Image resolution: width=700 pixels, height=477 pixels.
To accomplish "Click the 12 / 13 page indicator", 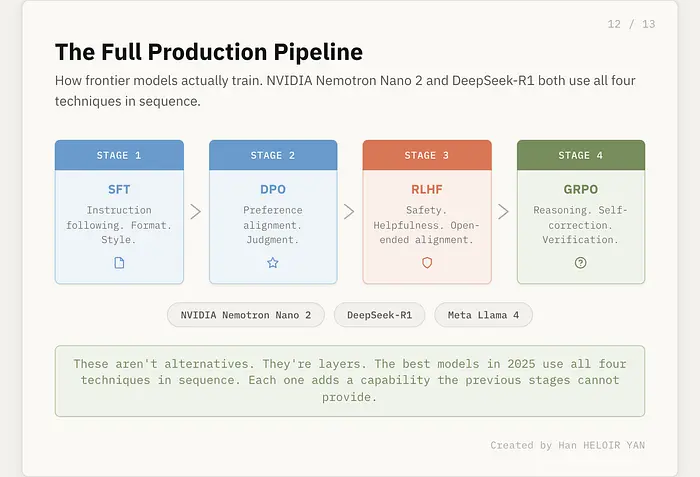I will point(631,24).
